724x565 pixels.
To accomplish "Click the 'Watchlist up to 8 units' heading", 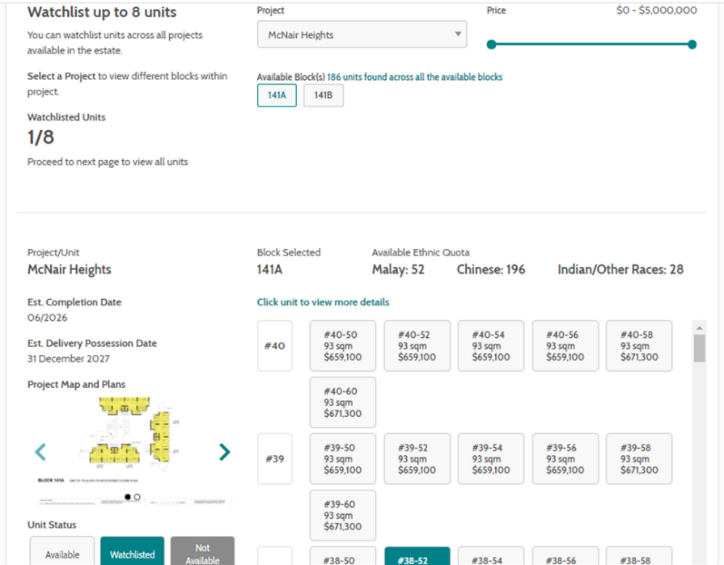I will (102, 12).
